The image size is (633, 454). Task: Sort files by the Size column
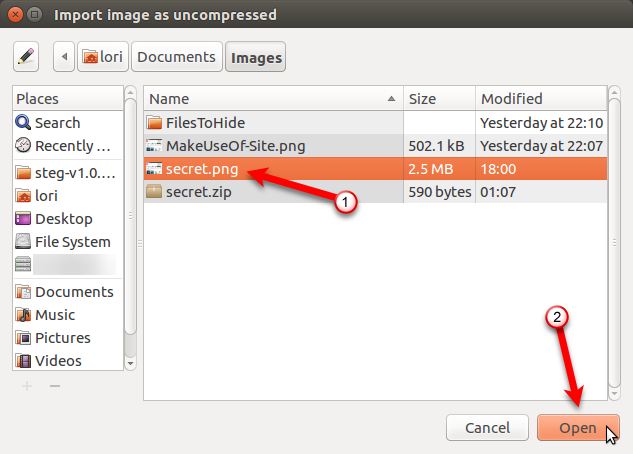pos(440,99)
